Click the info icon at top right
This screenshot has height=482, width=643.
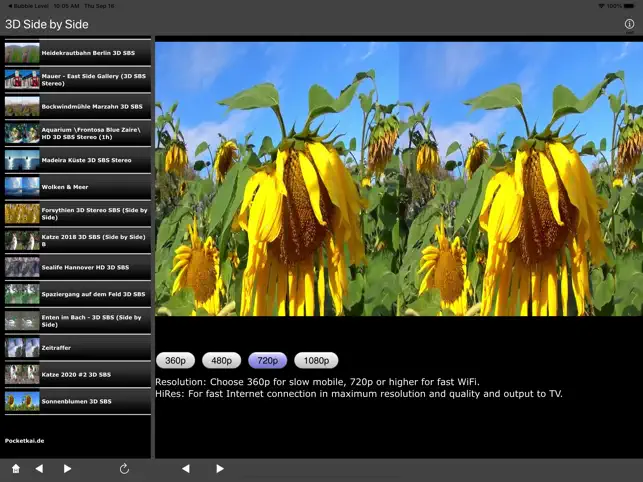[x=629, y=24]
